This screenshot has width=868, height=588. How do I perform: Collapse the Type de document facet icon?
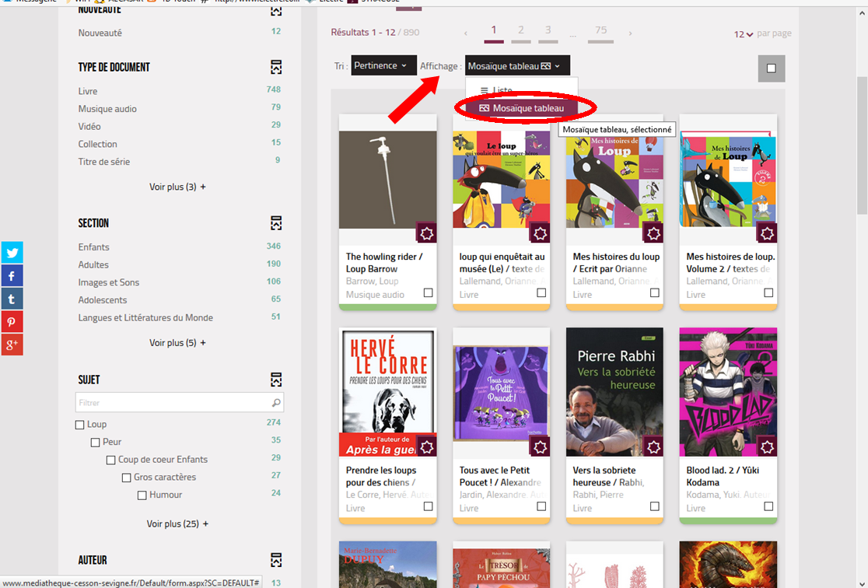(x=275, y=67)
